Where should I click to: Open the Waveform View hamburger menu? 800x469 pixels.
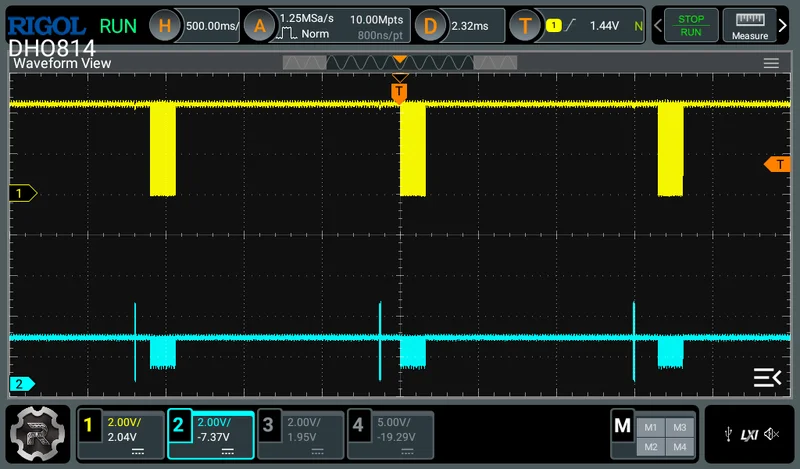click(771, 63)
